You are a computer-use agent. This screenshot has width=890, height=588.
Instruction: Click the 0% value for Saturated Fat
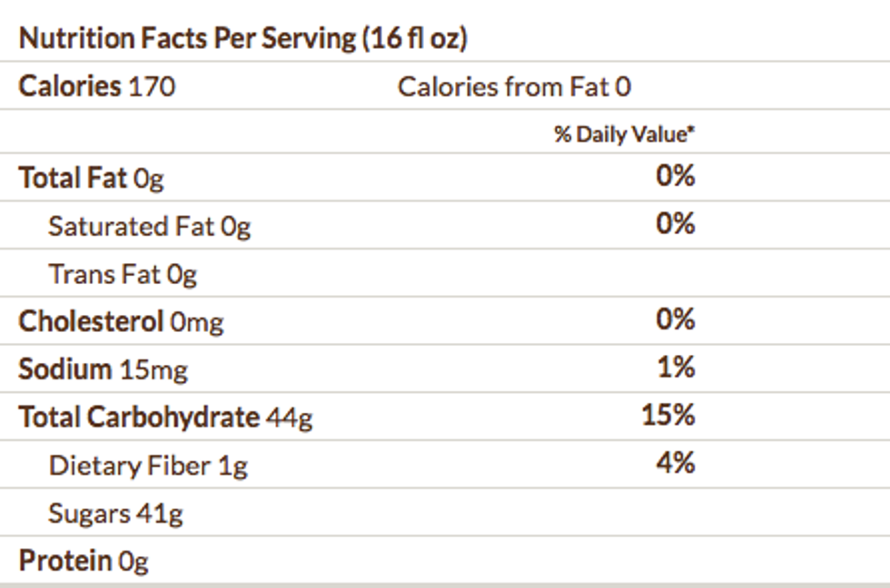click(676, 223)
